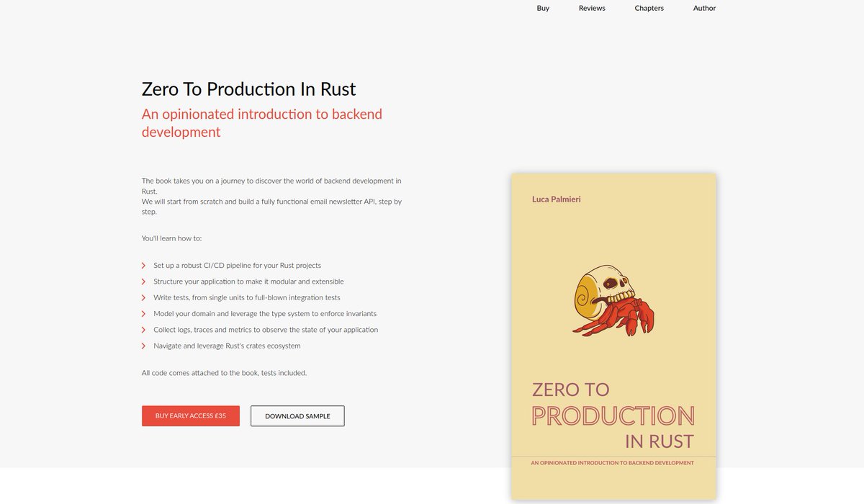Select the cover tagline 'An Opinionated Introduction to Backend Development'
Image resolution: width=864 pixels, height=504 pixels.
[613, 463]
